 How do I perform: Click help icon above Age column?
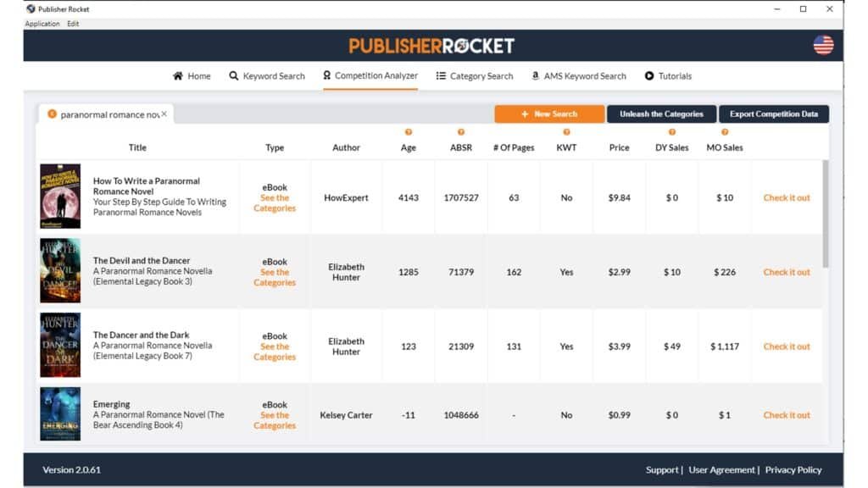(x=409, y=132)
